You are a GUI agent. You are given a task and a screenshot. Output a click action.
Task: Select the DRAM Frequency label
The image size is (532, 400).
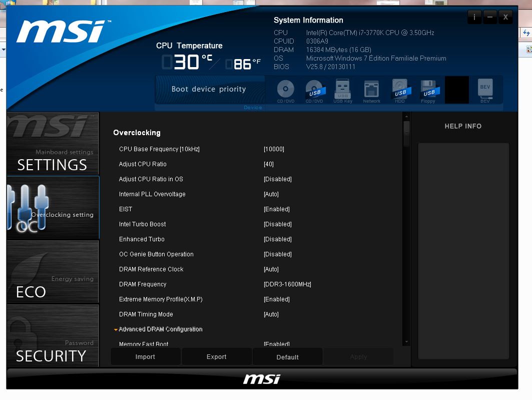click(x=143, y=284)
